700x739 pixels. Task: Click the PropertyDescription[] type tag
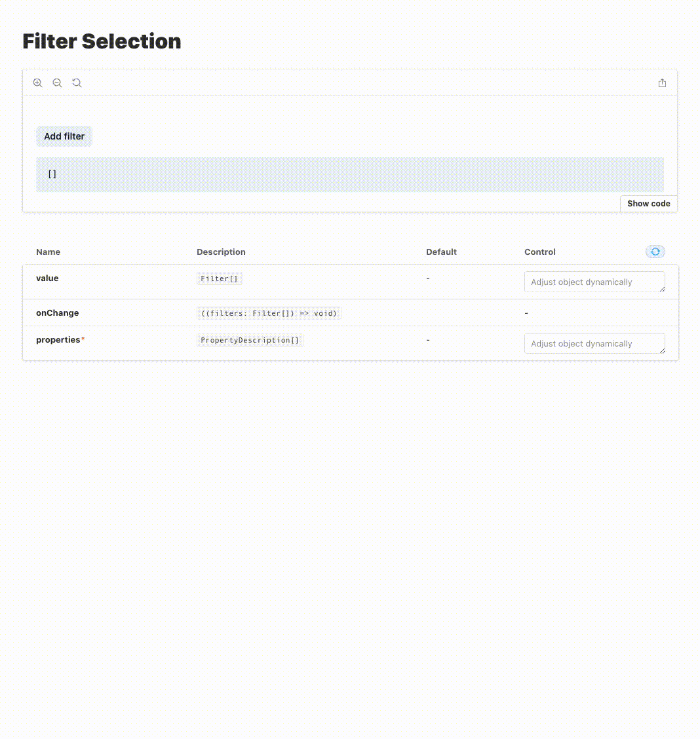coord(250,340)
